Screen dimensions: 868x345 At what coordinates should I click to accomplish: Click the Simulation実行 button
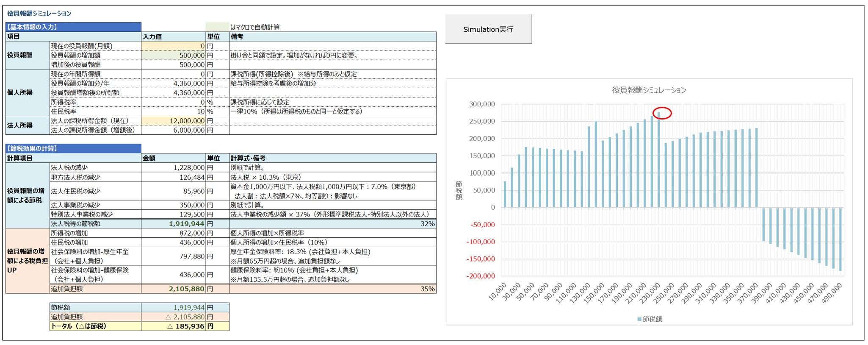click(488, 29)
